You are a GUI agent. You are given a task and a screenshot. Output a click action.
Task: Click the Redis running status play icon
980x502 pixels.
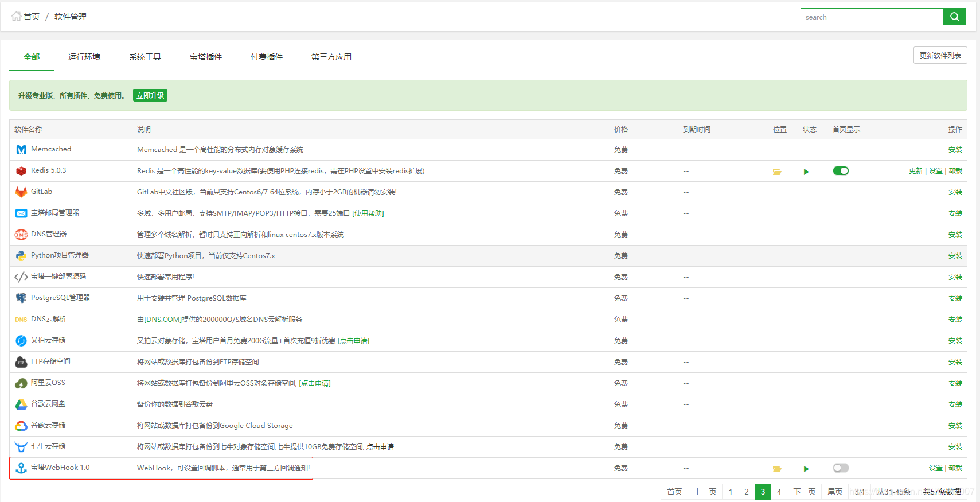(806, 172)
